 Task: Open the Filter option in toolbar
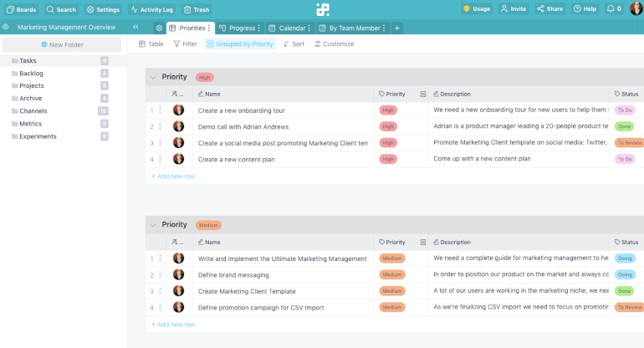click(185, 43)
